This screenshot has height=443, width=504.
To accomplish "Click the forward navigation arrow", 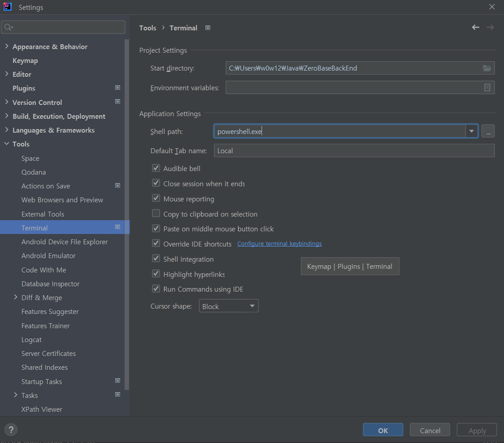I will tap(490, 28).
